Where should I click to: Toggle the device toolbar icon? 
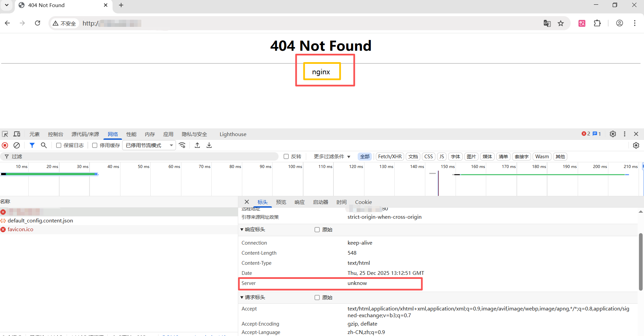click(17, 134)
